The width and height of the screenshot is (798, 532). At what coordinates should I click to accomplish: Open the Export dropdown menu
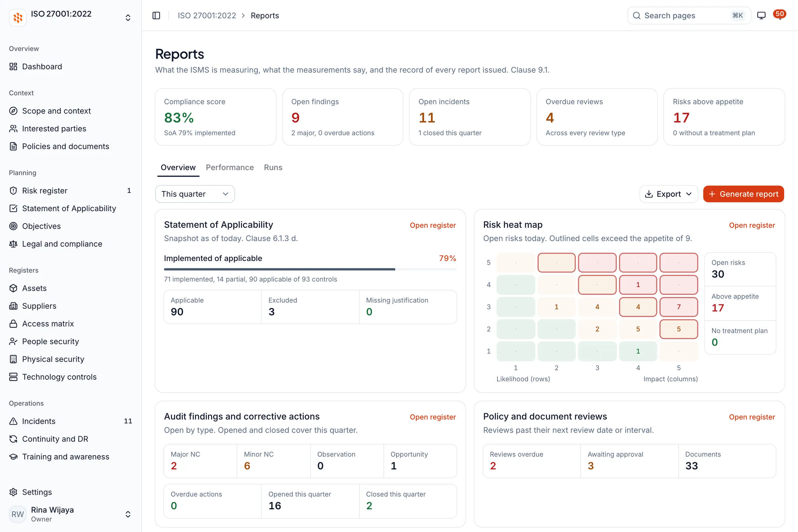point(668,194)
